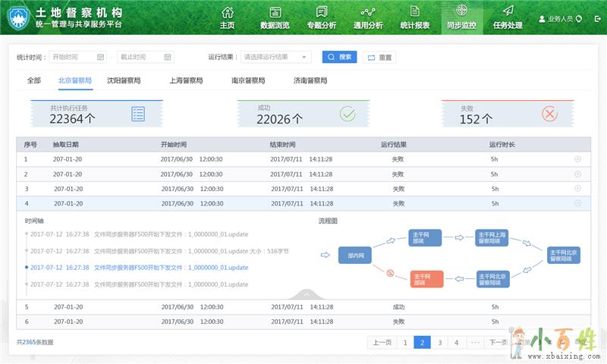Open 通用分析 general analysis icon
The width and height of the screenshot is (607, 364).
pos(368,17)
